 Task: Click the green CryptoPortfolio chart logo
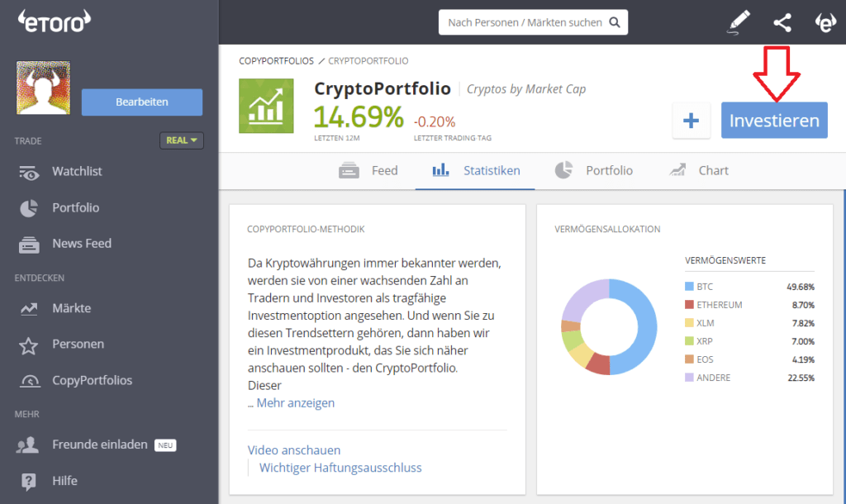click(x=267, y=106)
